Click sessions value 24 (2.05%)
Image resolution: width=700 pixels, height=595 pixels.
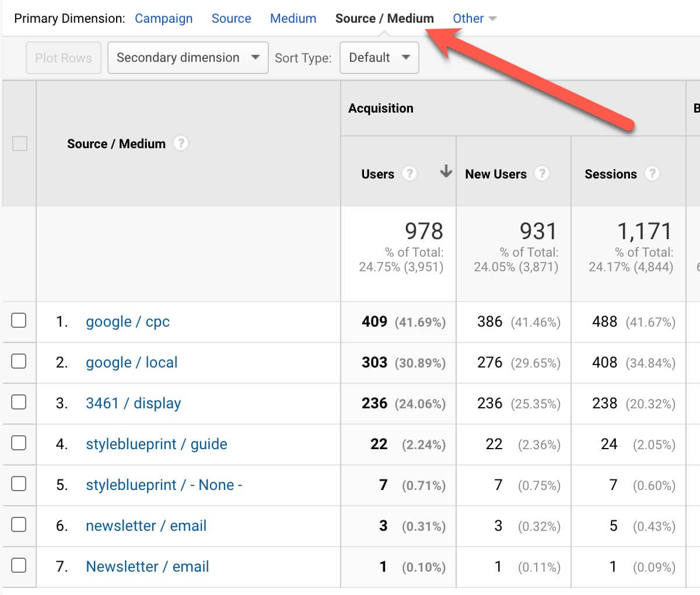638,444
